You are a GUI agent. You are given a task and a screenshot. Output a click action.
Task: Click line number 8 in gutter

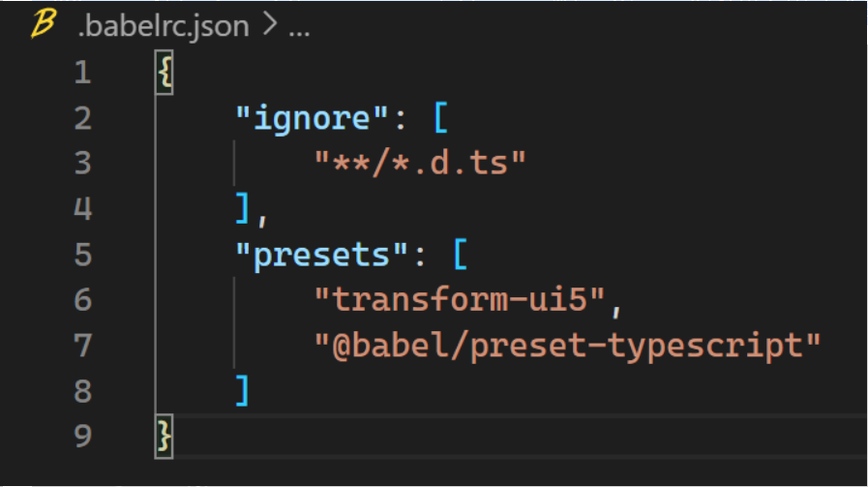click(x=81, y=390)
